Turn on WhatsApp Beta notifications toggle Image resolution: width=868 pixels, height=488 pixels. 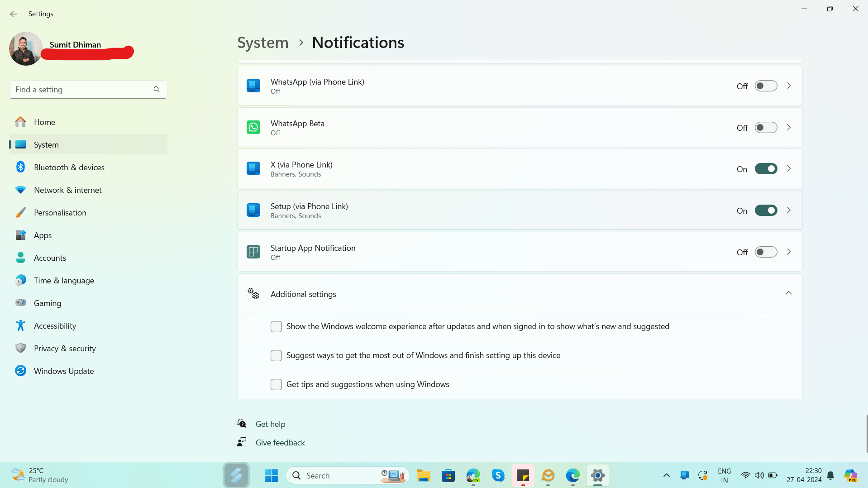pos(766,127)
